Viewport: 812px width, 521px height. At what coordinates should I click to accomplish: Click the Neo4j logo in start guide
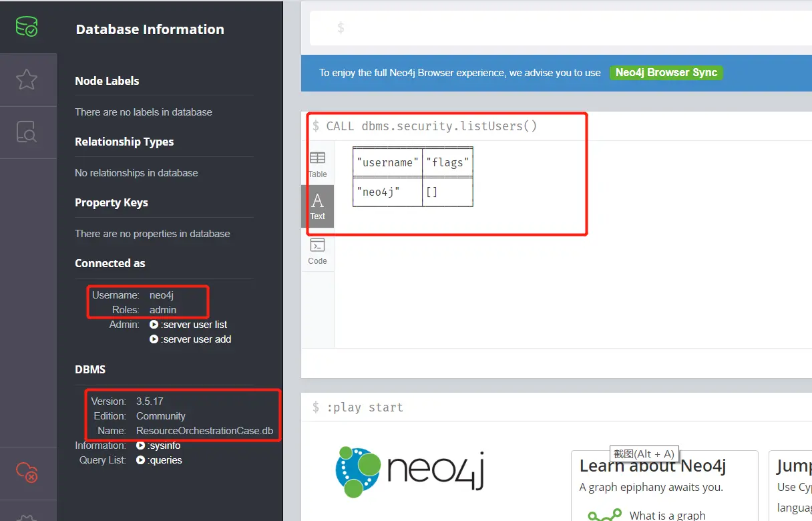[x=409, y=472]
